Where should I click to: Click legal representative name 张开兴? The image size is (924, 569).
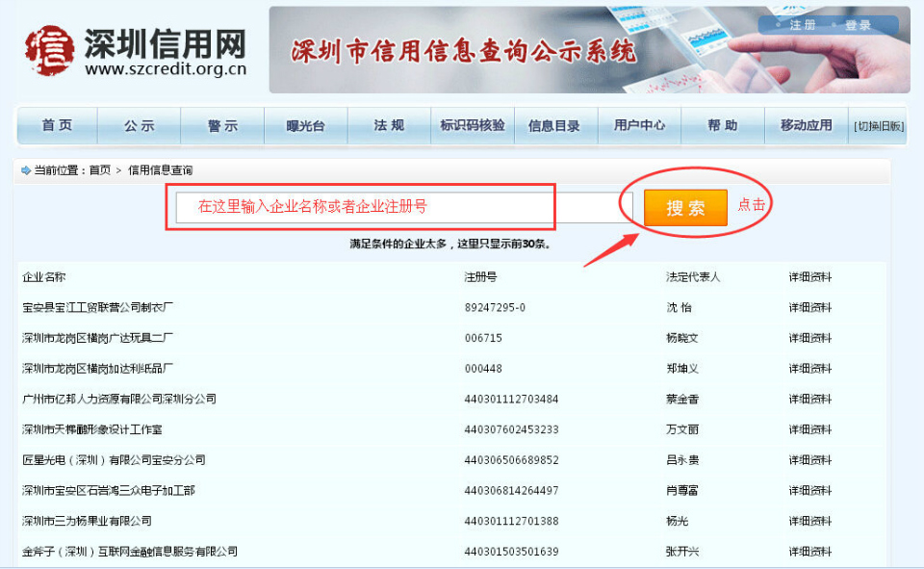coord(682,552)
